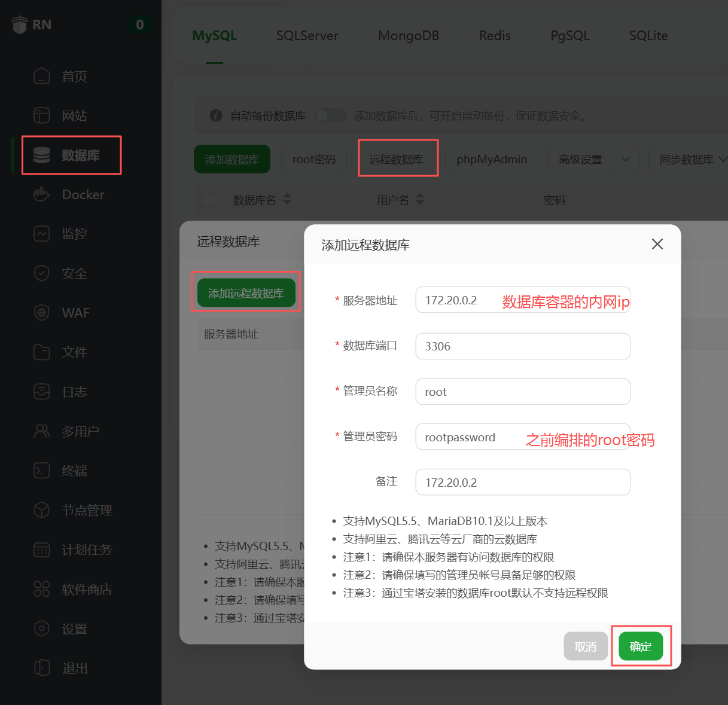
Task: Open the Monitoring chart icon
Action: click(x=42, y=234)
